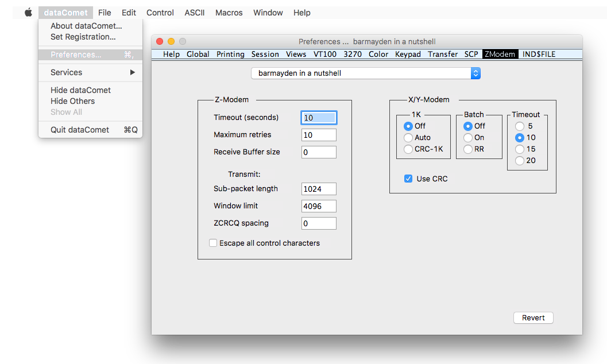Viewport: 607px width, 364px height.
Task: Click the Receive Buffer size field
Action: pos(319,152)
